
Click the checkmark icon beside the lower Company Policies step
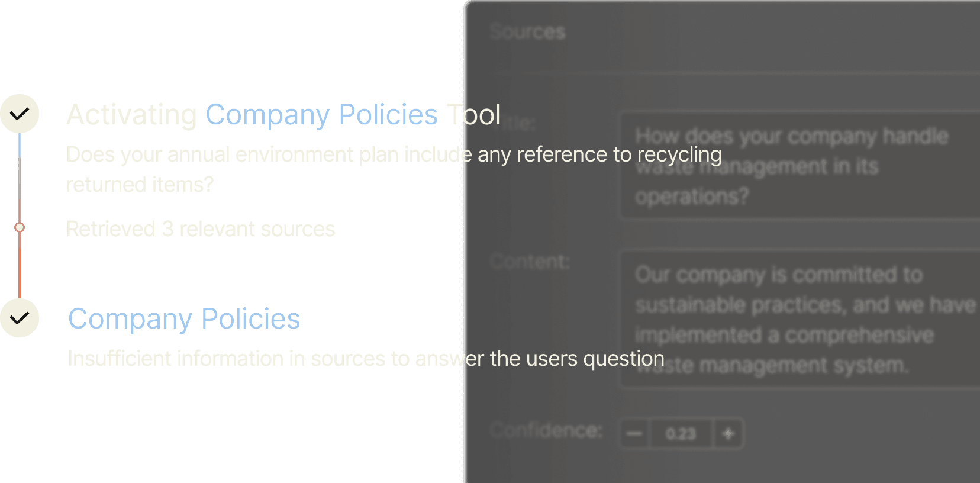(x=20, y=318)
